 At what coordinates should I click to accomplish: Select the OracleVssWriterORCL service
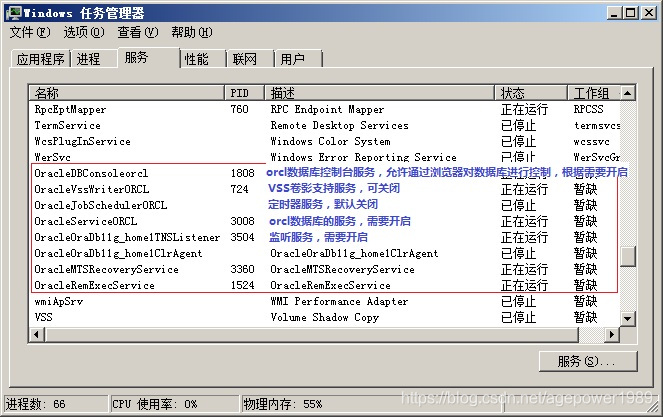click(x=91, y=189)
